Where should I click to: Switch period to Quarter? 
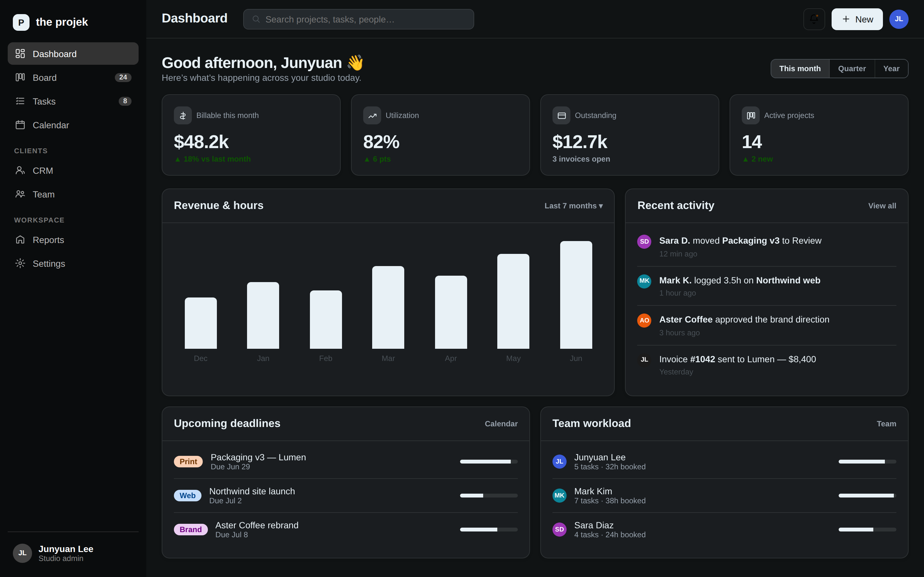tap(852, 69)
